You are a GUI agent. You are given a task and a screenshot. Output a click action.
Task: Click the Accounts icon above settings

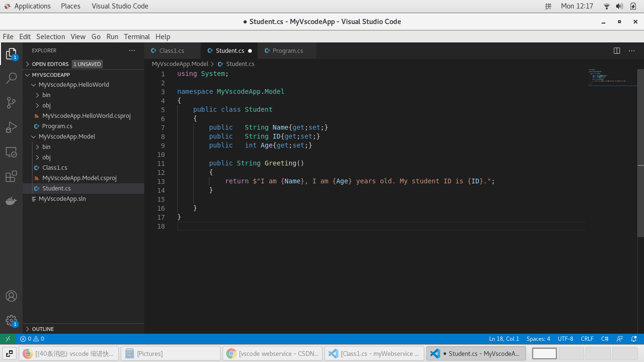[x=11, y=296]
